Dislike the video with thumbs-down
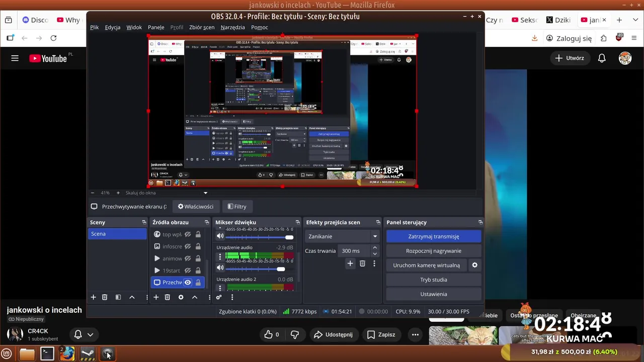Image resolution: width=644 pixels, height=362 pixels. click(295, 334)
